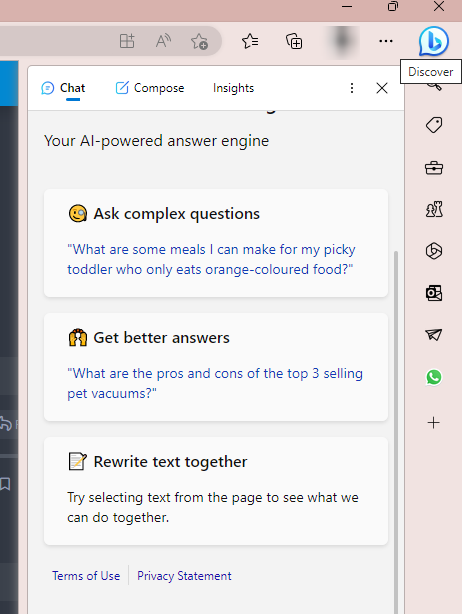This screenshot has height=614, width=462.
Task: Switch to the Compose tab
Action: [x=150, y=88]
